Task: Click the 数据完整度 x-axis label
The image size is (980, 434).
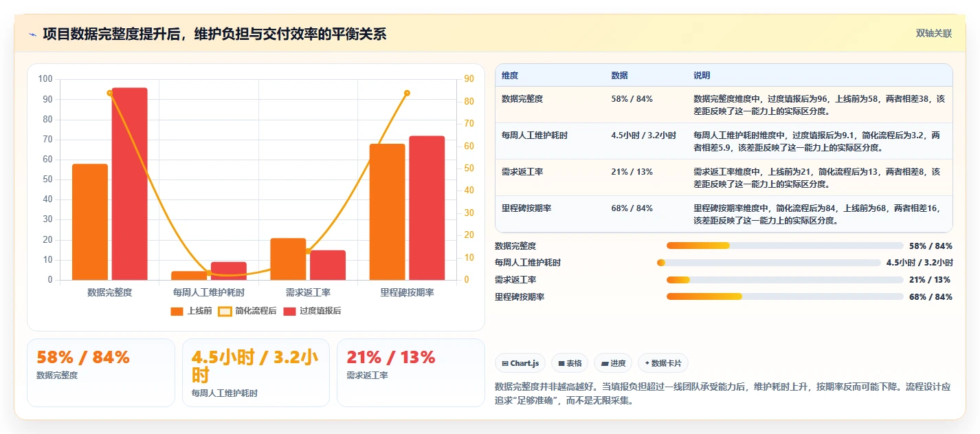Action: (110, 292)
